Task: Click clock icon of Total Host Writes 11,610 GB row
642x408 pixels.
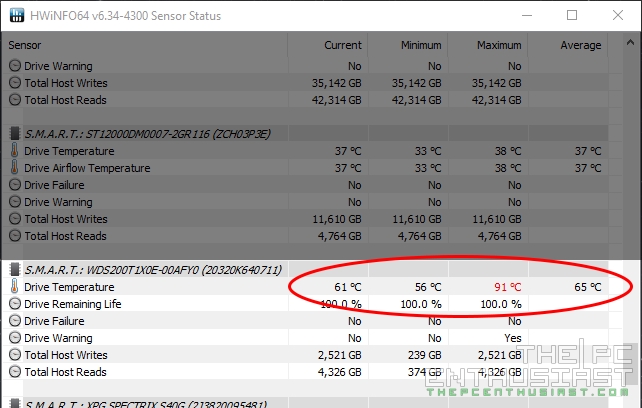Action: (x=15, y=219)
